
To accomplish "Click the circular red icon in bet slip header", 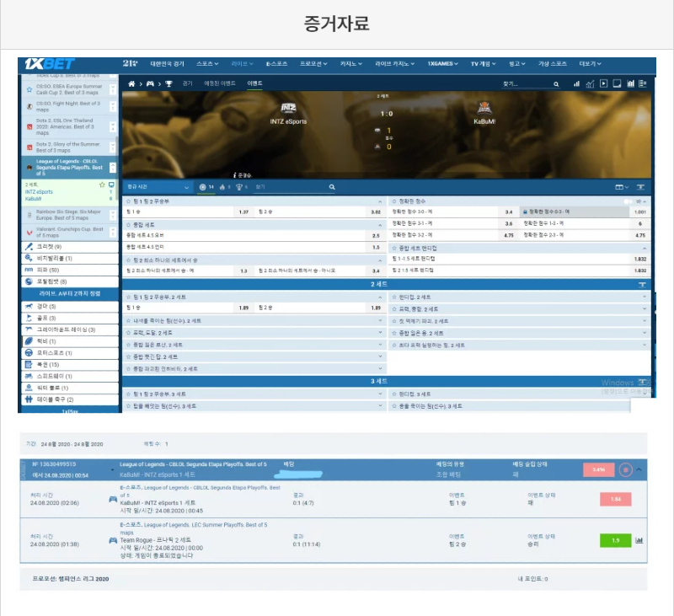I will tap(625, 469).
